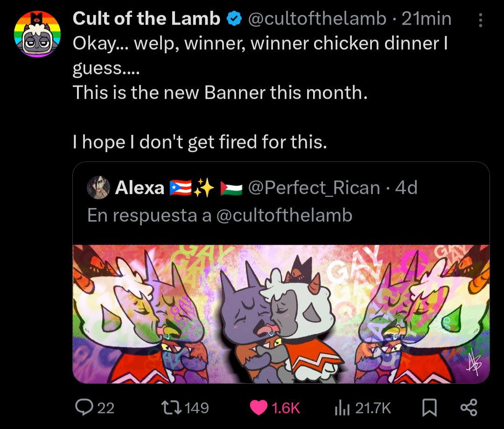The height and width of the screenshot is (429, 504).
Task: View the quoted banner artwork image
Action: (x=281, y=313)
